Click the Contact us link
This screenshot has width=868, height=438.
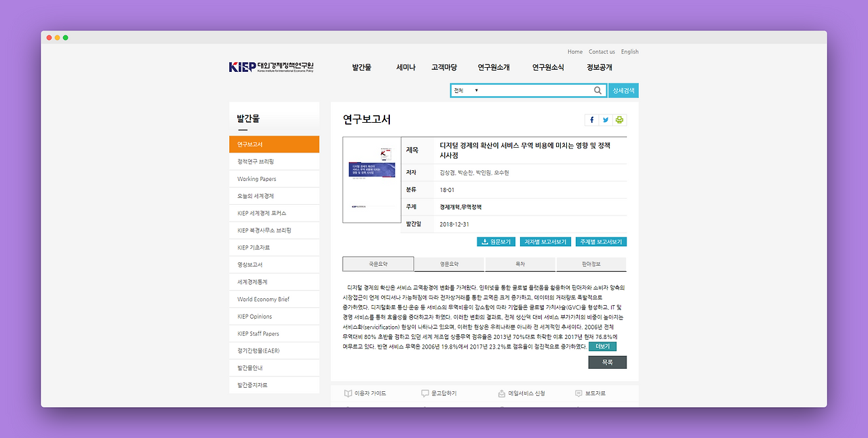(x=601, y=52)
